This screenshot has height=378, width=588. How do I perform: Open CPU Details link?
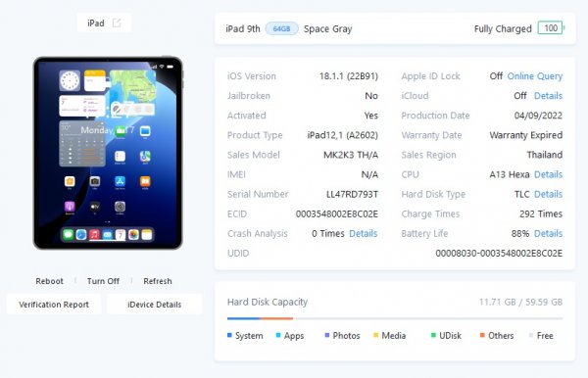[x=548, y=174]
